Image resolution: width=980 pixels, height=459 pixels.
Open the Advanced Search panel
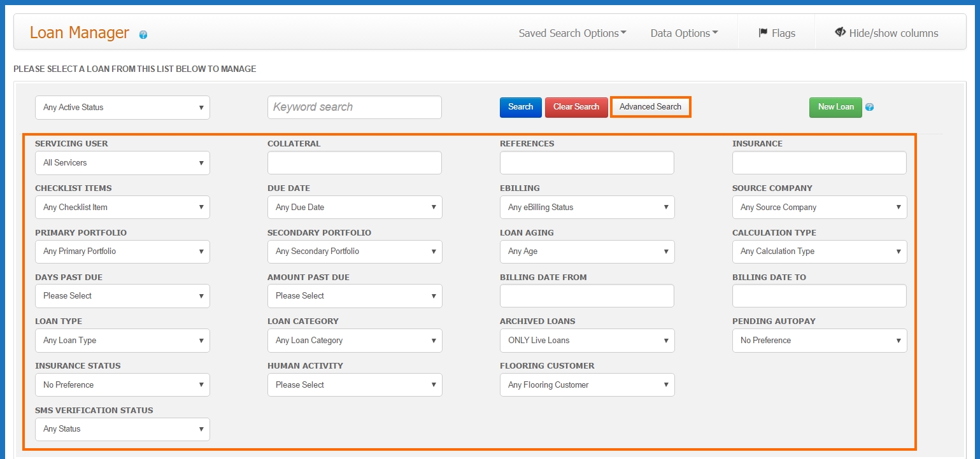650,106
